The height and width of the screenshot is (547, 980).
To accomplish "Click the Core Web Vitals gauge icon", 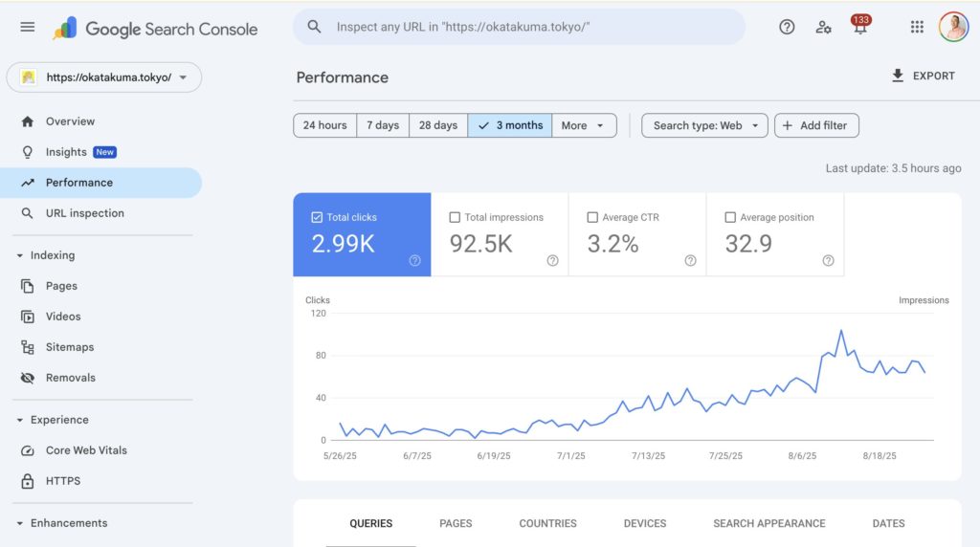I will (x=28, y=450).
